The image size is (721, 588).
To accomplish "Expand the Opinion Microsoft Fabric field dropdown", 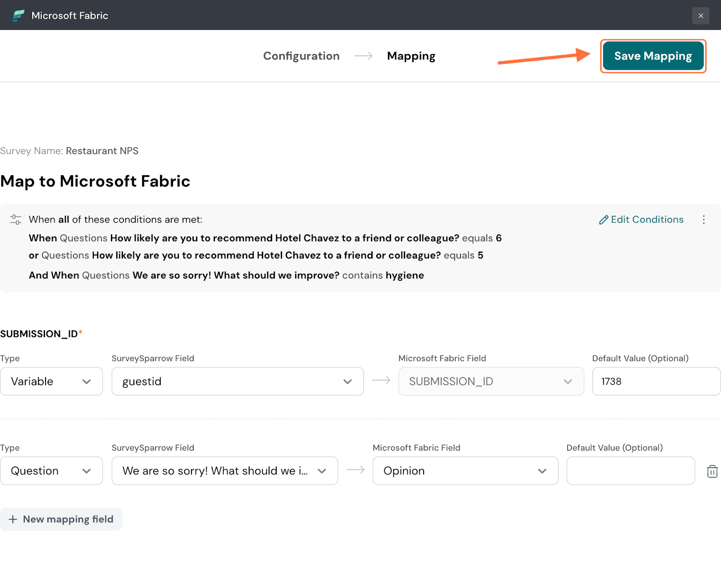I will tap(465, 471).
